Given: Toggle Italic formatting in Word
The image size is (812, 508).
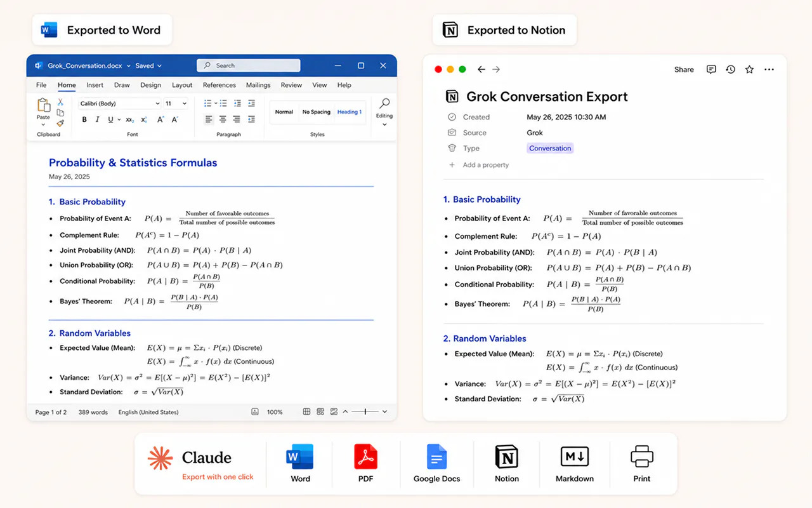Looking at the screenshot, I should 97,119.
